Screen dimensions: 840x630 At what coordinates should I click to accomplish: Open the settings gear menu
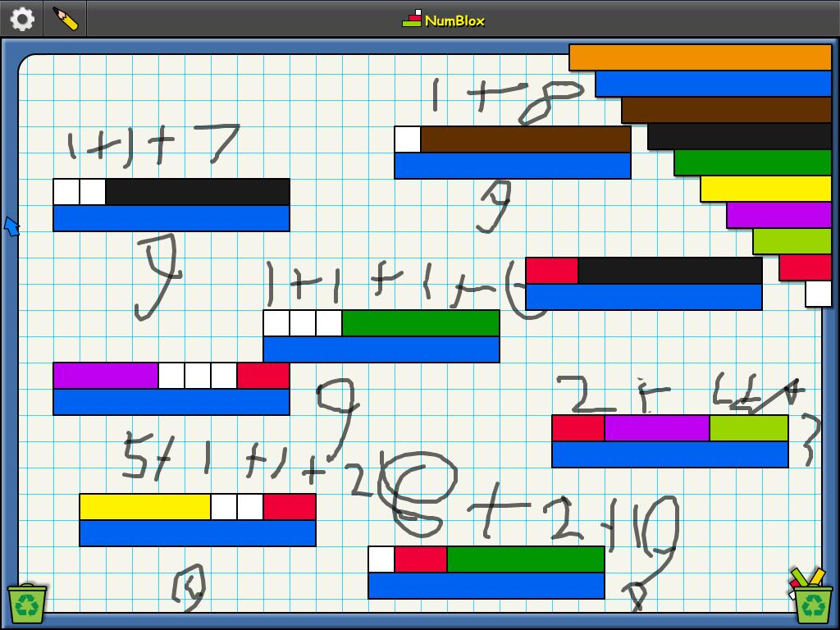pos(21,18)
